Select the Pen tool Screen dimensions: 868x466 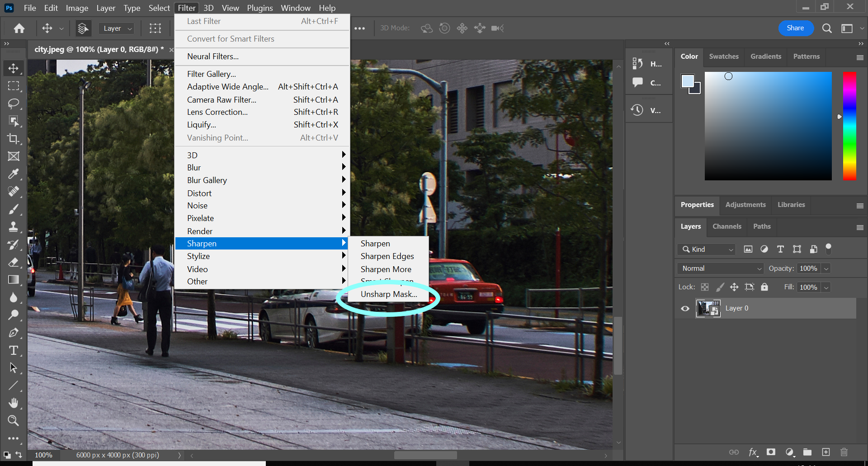point(14,333)
